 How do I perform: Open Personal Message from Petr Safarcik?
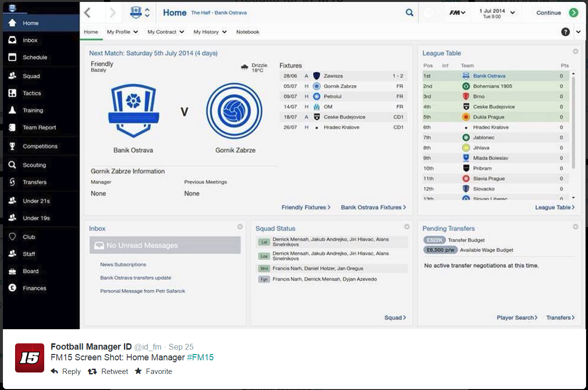click(x=142, y=291)
